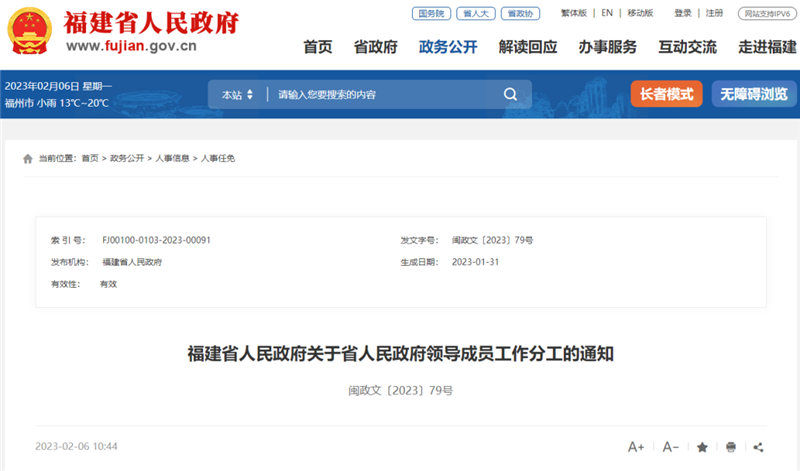Viewport: 800px width, 471px height.
Task: Open the 本站 search scope dropdown
Action: pos(238,95)
